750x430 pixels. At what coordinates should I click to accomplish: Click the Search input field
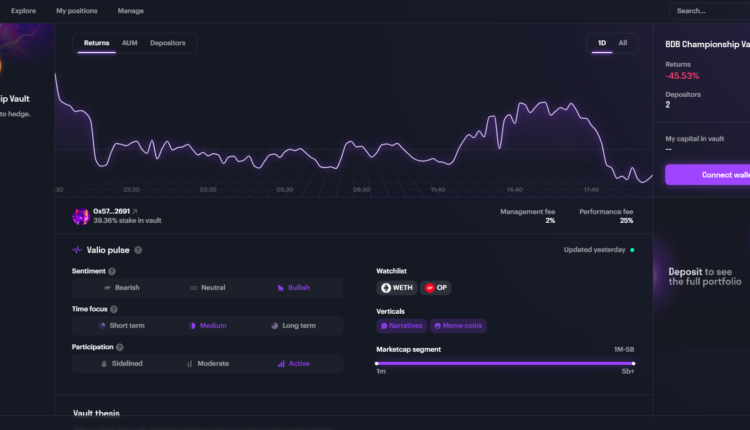(708, 11)
